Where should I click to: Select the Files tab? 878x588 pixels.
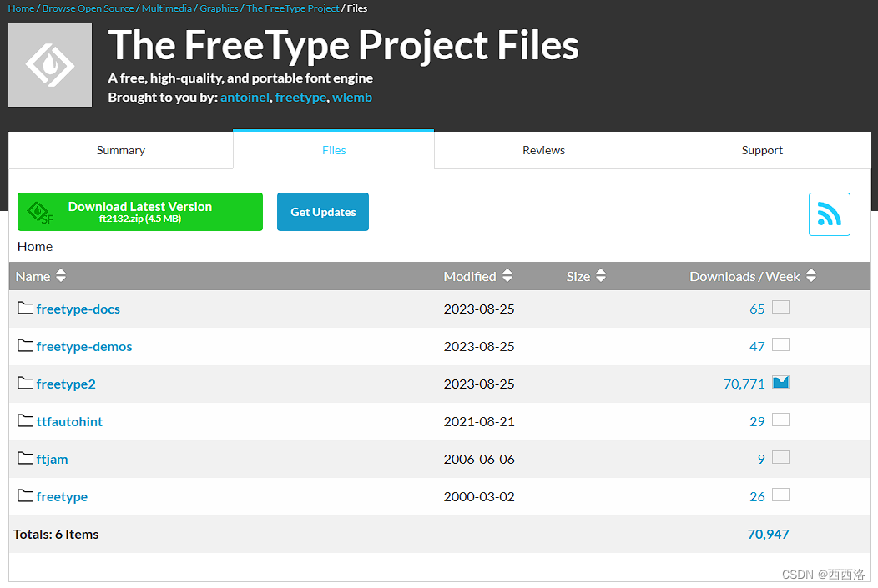[334, 150]
